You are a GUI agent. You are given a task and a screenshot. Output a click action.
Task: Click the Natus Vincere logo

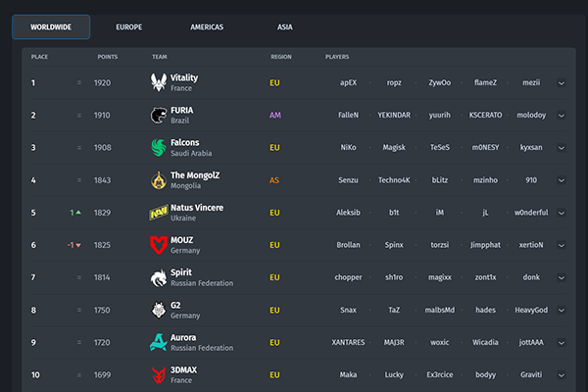click(x=159, y=213)
